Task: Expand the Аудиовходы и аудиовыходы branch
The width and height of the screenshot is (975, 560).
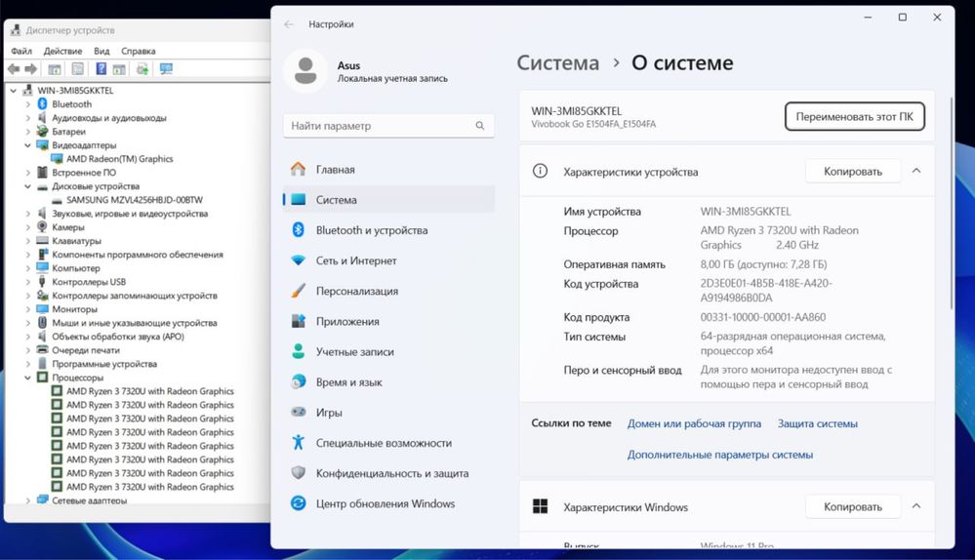Action: pos(27,118)
